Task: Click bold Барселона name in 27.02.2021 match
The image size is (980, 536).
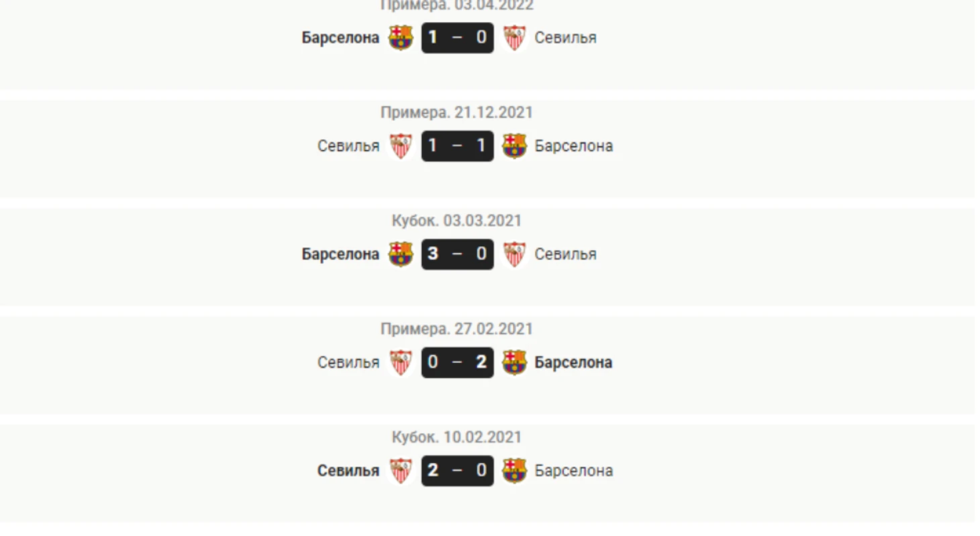Action: (x=573, y=362)
